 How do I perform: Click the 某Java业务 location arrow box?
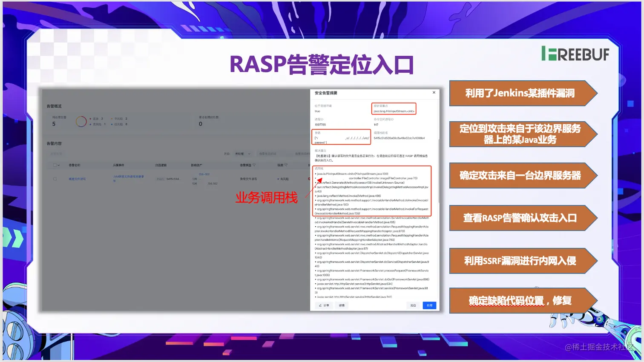coord(523,134)
